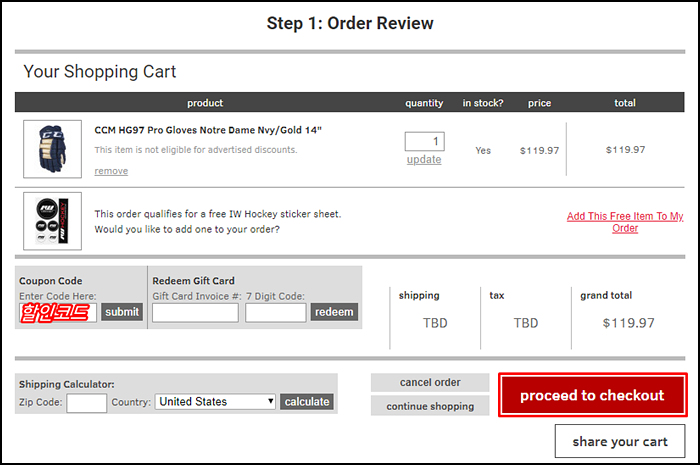
Task: Focus the 7 Digit Code field
Action: coord(275,312)
